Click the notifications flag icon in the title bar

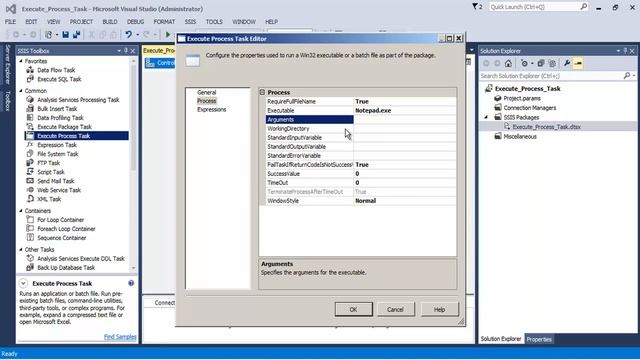pos(475,7)
